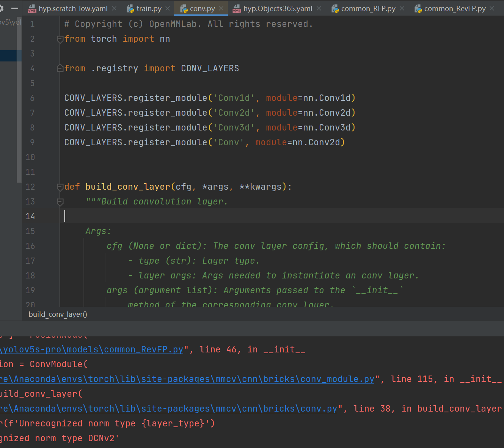The width and height of the screenshot is (504, 448).
Task: Collapse docstring fold marker at line 13
Action: (x=60, y=202)
